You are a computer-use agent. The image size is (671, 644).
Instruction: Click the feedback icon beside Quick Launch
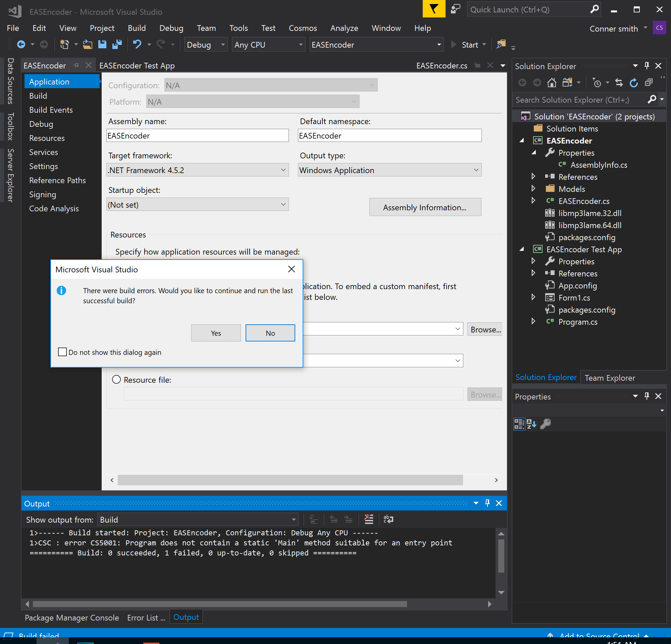tap(455, 9)
